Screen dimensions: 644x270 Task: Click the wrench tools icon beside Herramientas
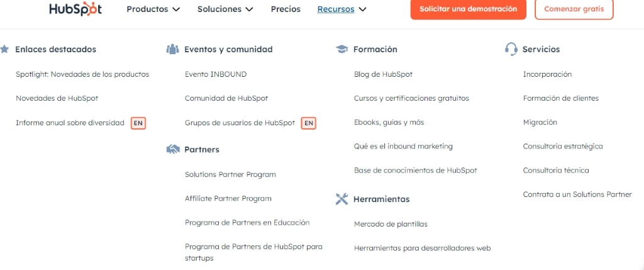pyautogui.click(x=341, y=199)
